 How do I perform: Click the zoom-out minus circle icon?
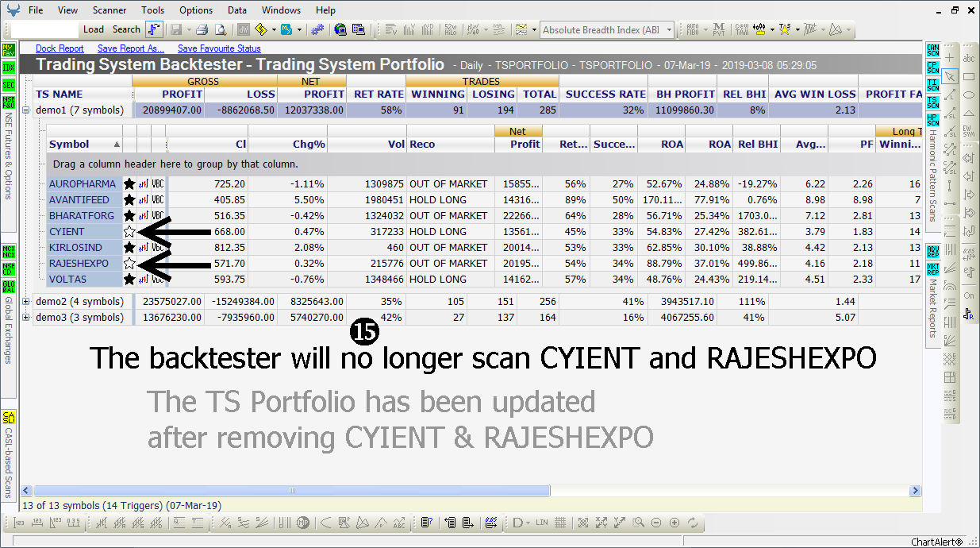click(x=656, y=523)
